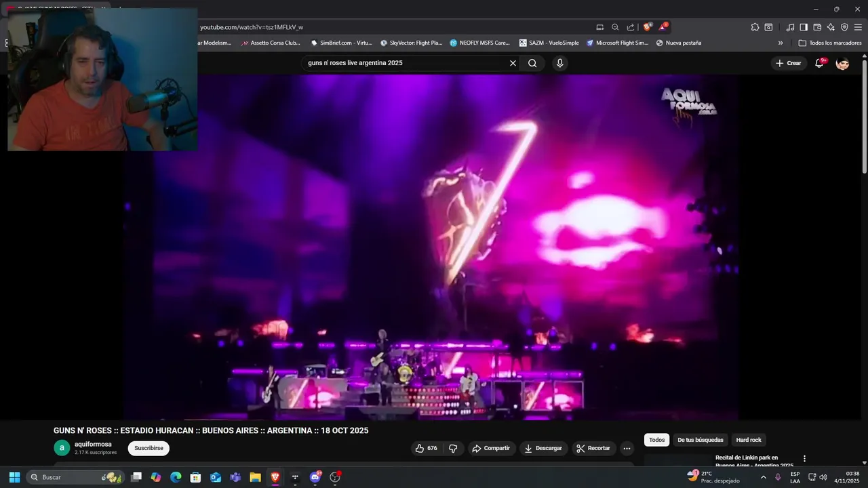Open more actions ellipsis under video

click(627, 448)
